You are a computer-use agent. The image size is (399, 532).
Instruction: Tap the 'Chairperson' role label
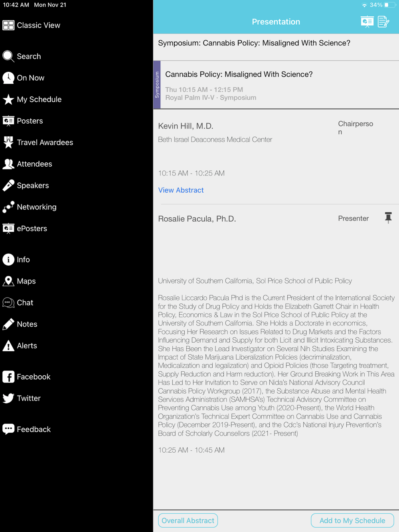[x=356, y=128]
